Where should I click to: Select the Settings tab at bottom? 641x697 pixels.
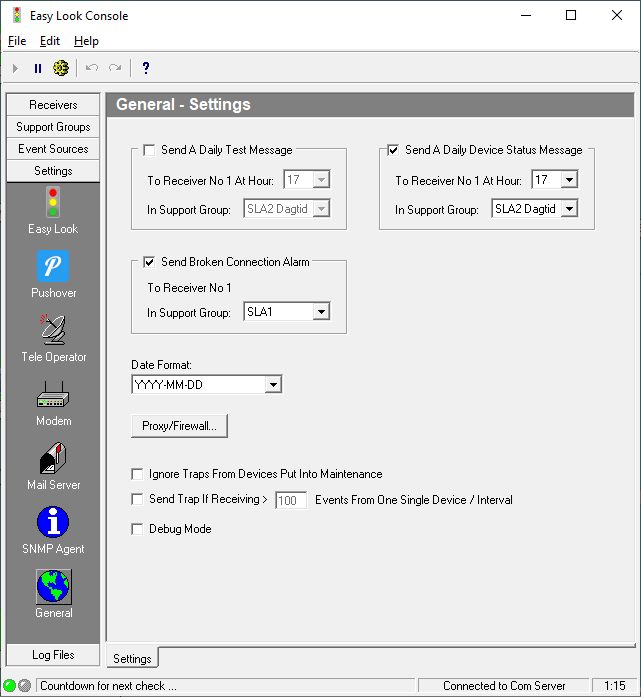132,658
